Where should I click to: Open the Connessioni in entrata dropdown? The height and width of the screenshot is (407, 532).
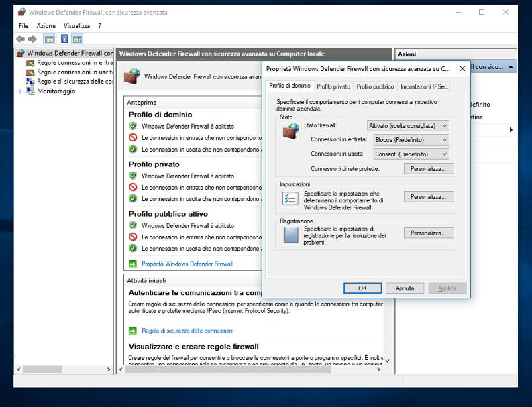coord(411,139)
